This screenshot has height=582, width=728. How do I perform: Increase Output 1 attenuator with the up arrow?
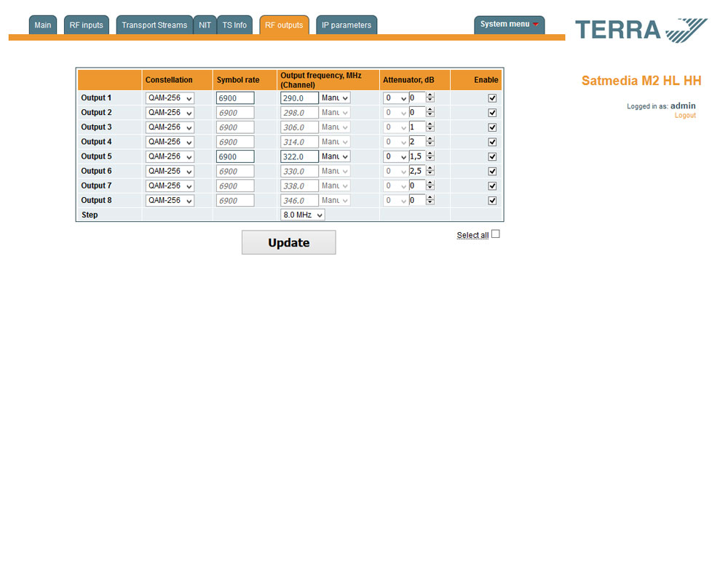(430, 95)
